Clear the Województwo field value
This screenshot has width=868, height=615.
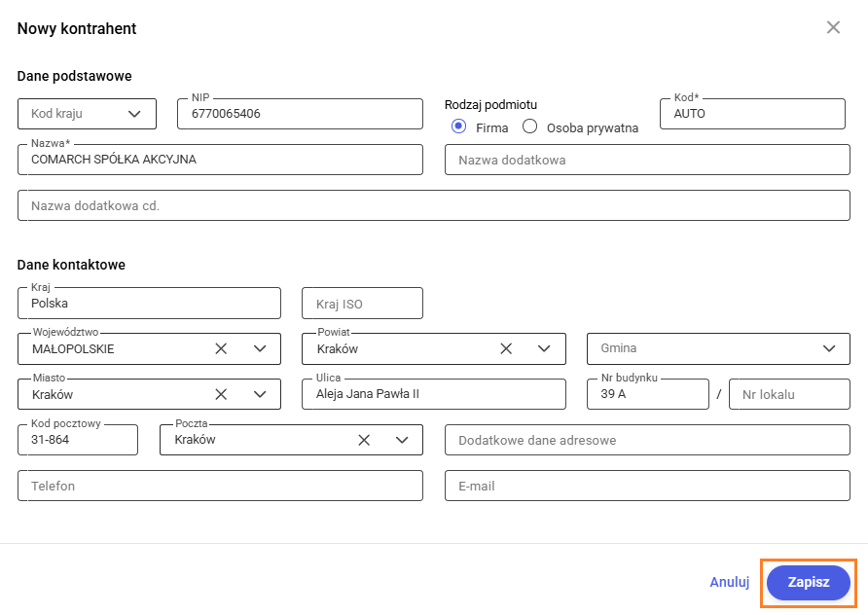[x=221, y=348]
